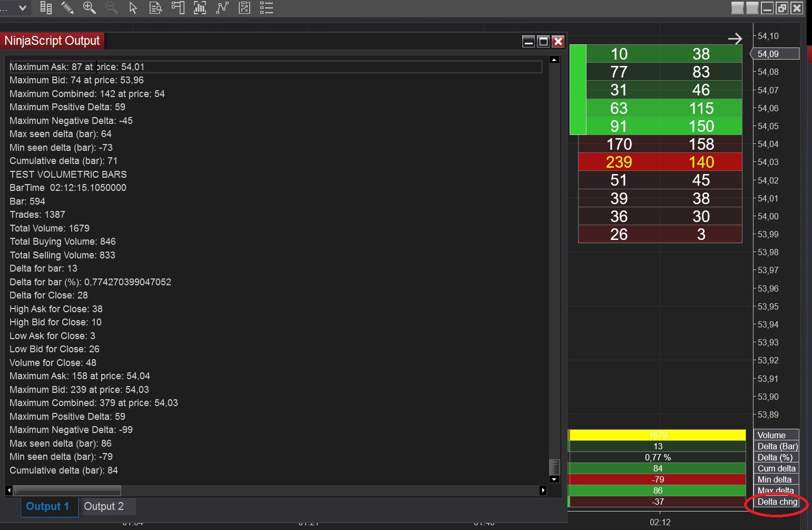Click the red Min delta bar -79
812x530 pixels.
tap(658, 479)
